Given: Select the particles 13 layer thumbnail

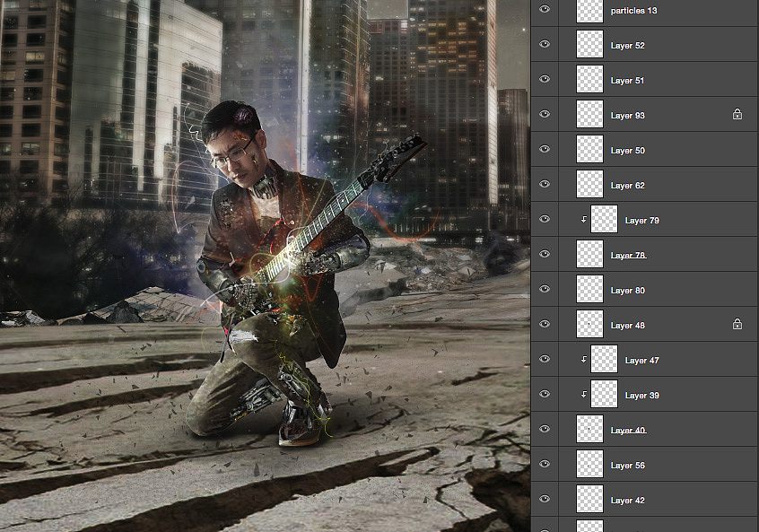Looking at the screenshot, I should [589, 11].
